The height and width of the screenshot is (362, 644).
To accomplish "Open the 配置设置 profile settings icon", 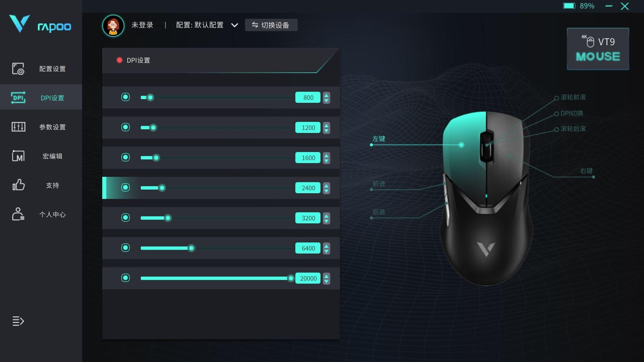I will pos(18,69).
